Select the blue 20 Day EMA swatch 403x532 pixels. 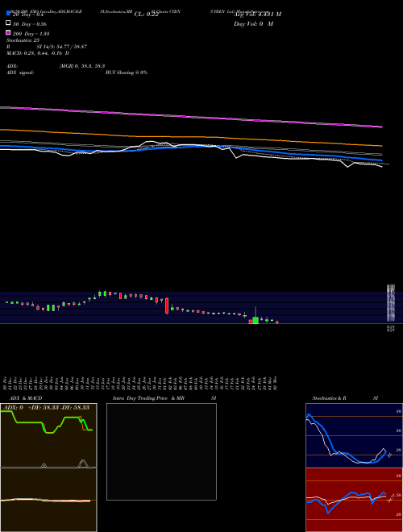coord(8,14)
